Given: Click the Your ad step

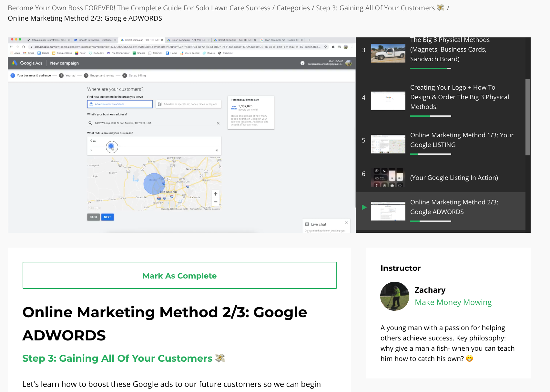Looking at the screenshot, I should coord(67,75).
